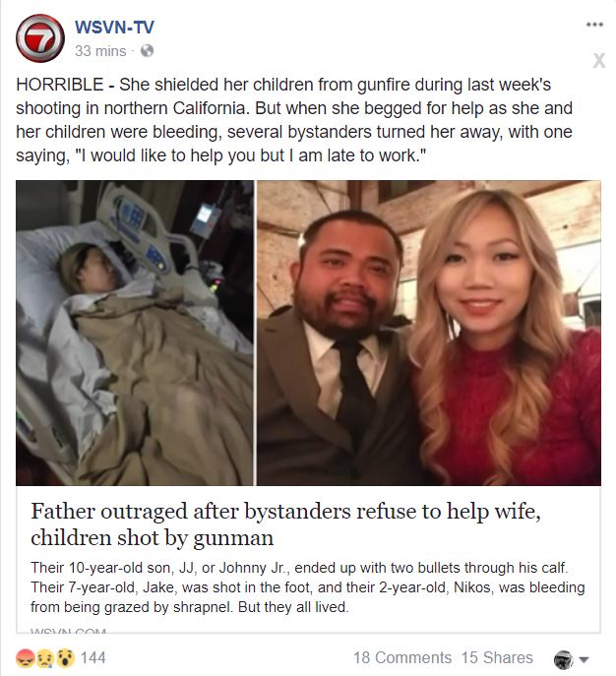Click the WSVN-TV channel 7 logo
616x676 pixels.
click(x=40, y=38)
